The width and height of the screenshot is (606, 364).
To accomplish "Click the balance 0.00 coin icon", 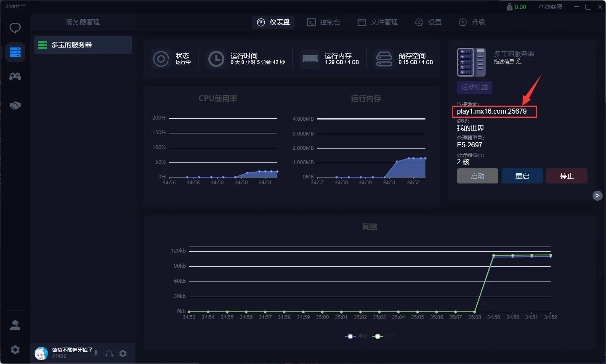I will pos(510,7).
